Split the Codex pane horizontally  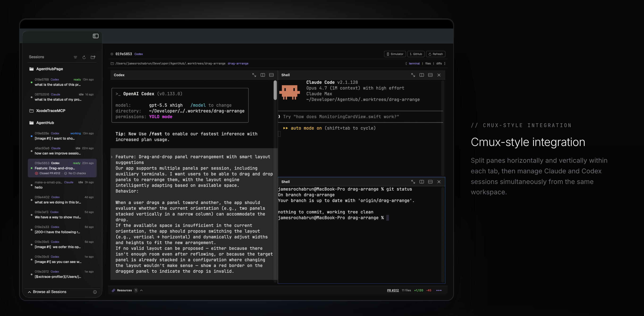pos(271,75)
